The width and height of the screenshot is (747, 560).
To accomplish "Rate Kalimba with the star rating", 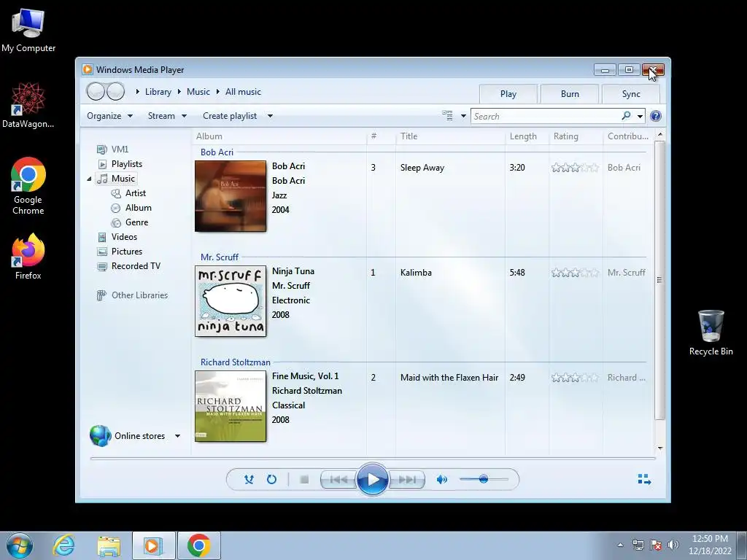I will (575, 273).
